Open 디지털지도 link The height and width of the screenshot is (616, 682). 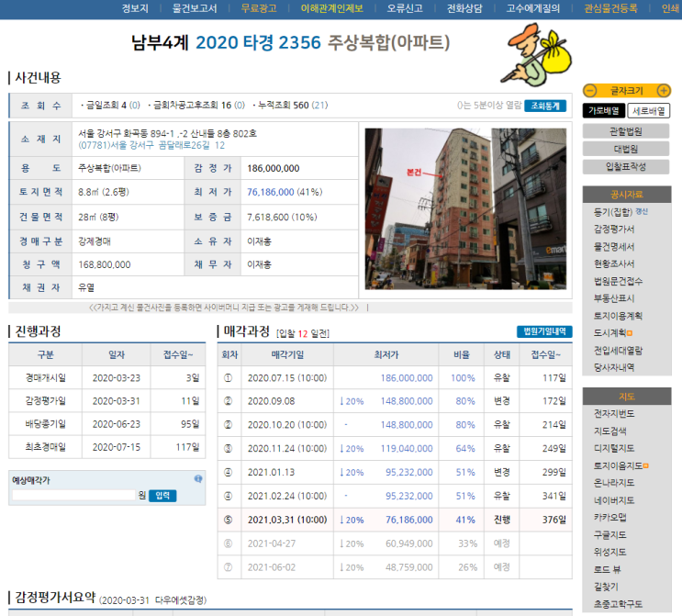(x=614, y=448)
